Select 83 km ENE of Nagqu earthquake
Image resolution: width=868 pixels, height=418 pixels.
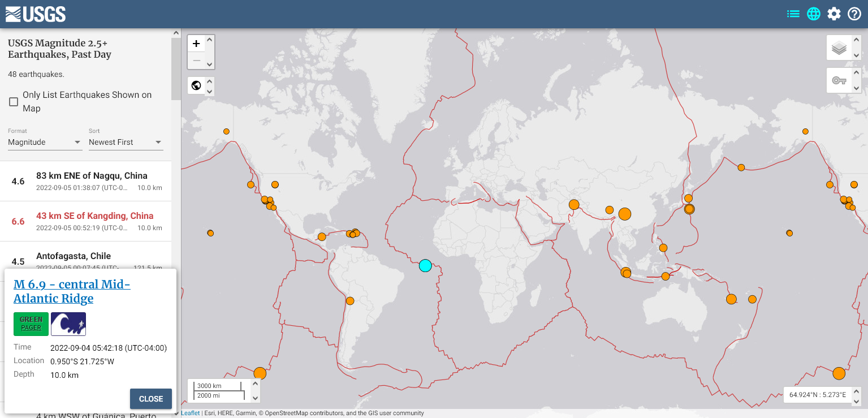(x=85, y=181)
